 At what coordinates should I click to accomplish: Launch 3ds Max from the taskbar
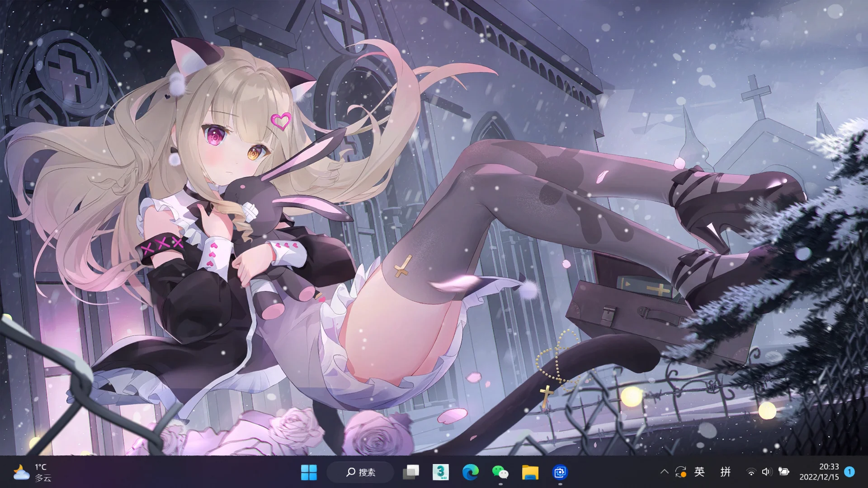pos(441,472)
